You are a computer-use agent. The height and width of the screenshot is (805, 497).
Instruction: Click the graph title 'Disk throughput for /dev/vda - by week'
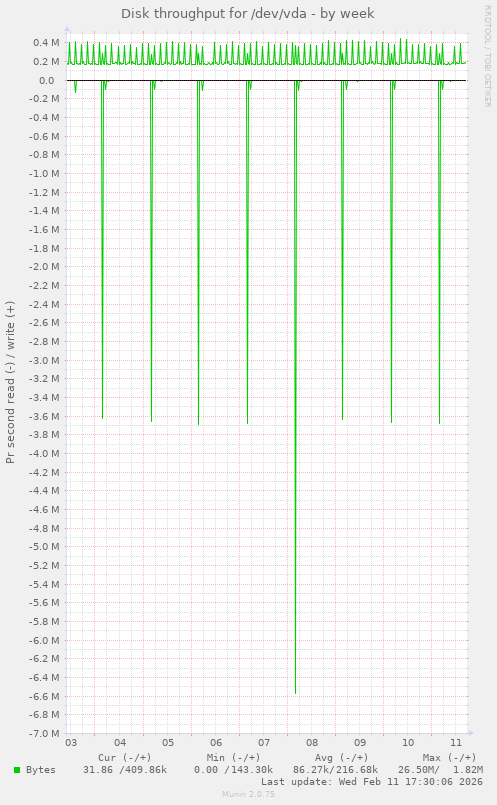point(247,14)
